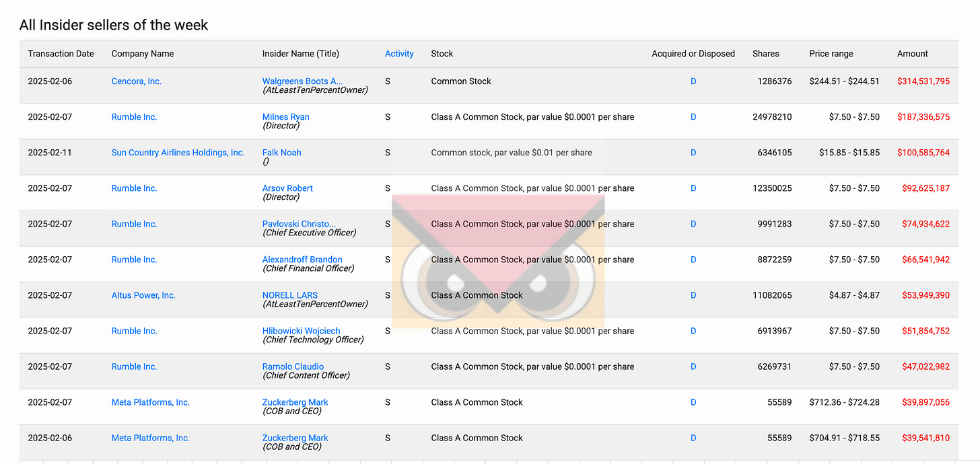
Task: Click the heading All Insider sellers of the week
Action: tap(114, 25)
